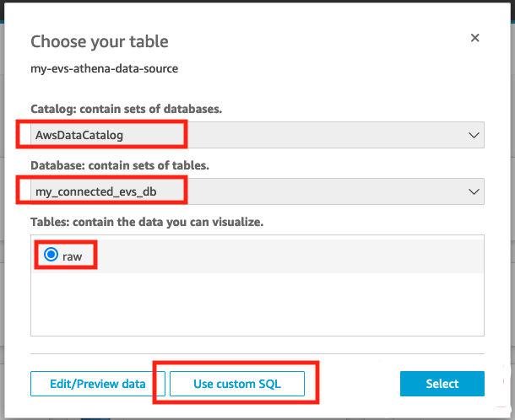This screenshot has height=420, width=515.
Task: Click the Catalog field label
Action: 127,110
